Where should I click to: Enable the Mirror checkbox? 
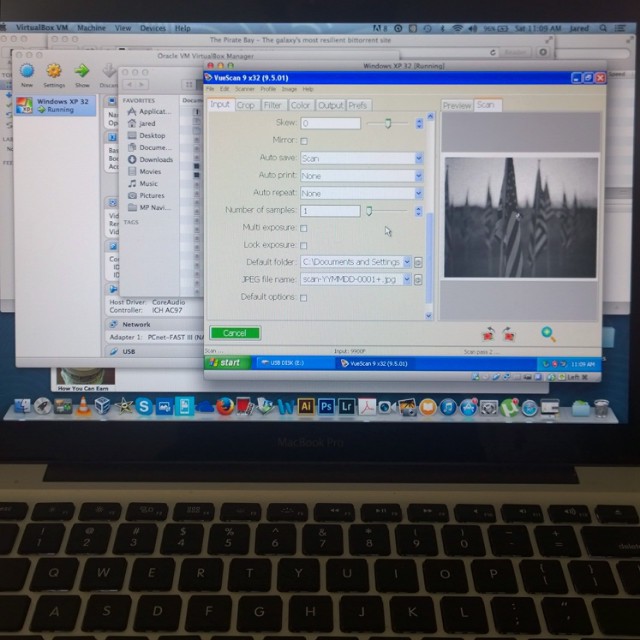click(304, 141)
